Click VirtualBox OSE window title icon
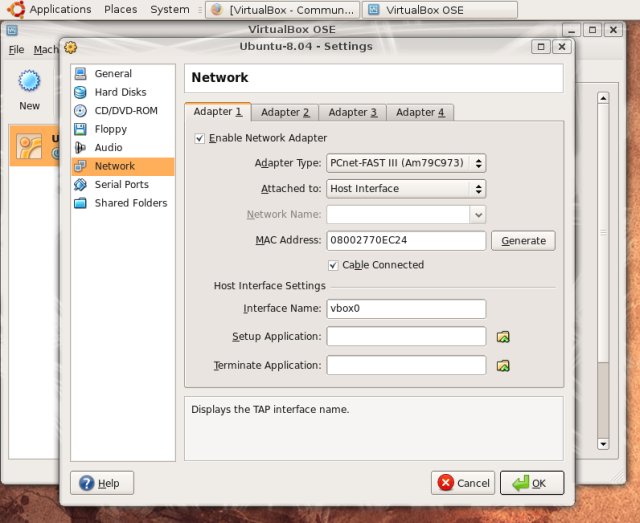The width and height of the screenshot is (640, 523). 12,30
